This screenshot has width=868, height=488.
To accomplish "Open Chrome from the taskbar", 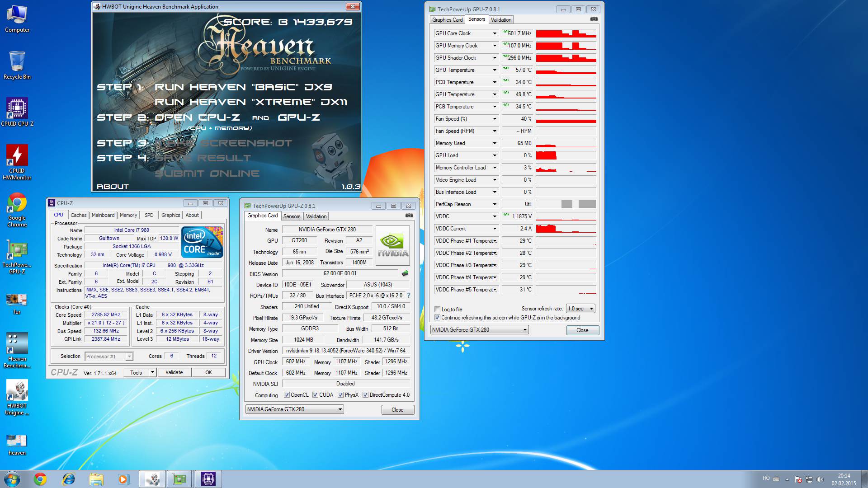I will point(40,479).
